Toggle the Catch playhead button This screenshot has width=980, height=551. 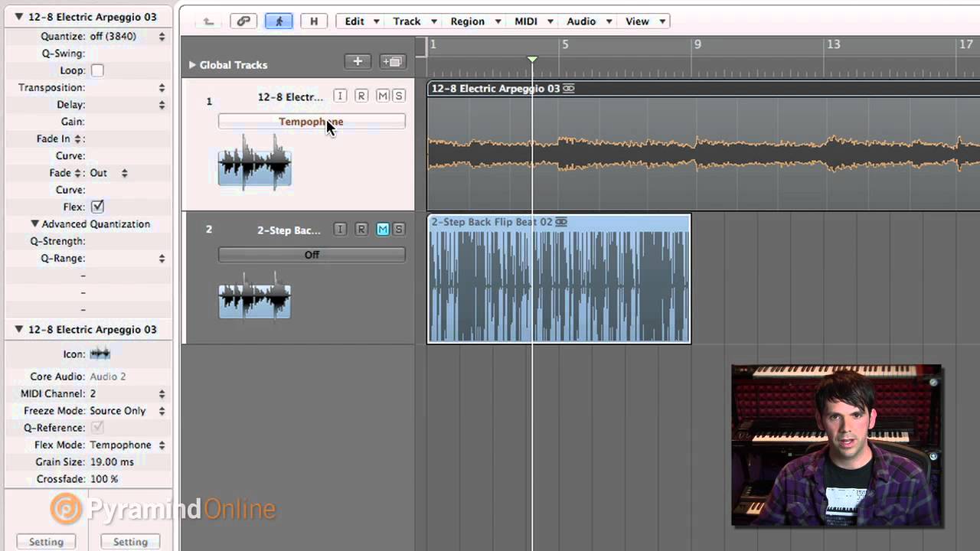[279, 21]
